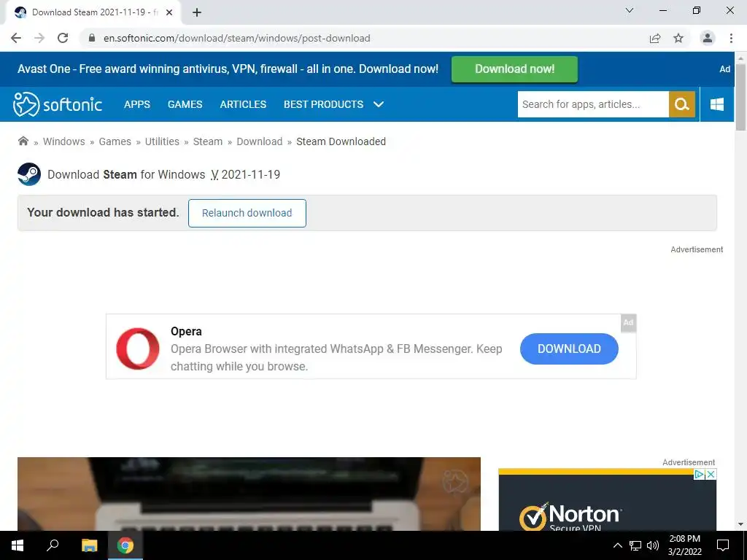The width and height of the screenshot is (747, 560).
Task: Share this page via share icon
Action: tap(655, 38)
